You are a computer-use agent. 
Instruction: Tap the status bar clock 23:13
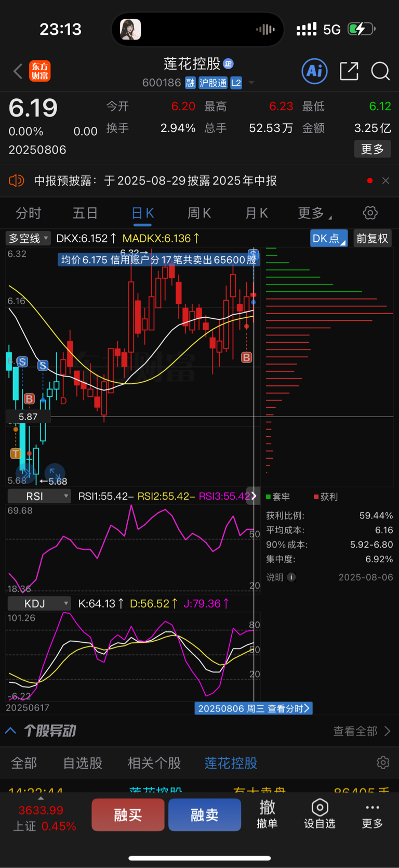click(x=61, y=29)
